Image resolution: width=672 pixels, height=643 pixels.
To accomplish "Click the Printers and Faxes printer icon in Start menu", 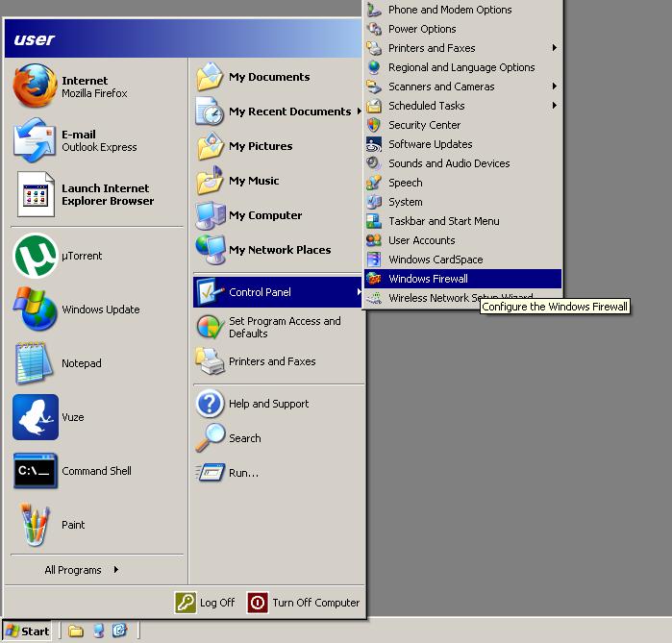I will tap(210, 361).
